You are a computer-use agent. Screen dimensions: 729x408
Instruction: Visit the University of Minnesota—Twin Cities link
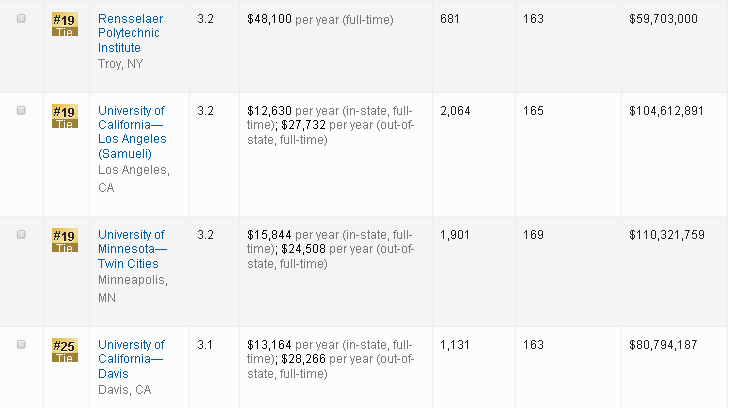[132, 249]
